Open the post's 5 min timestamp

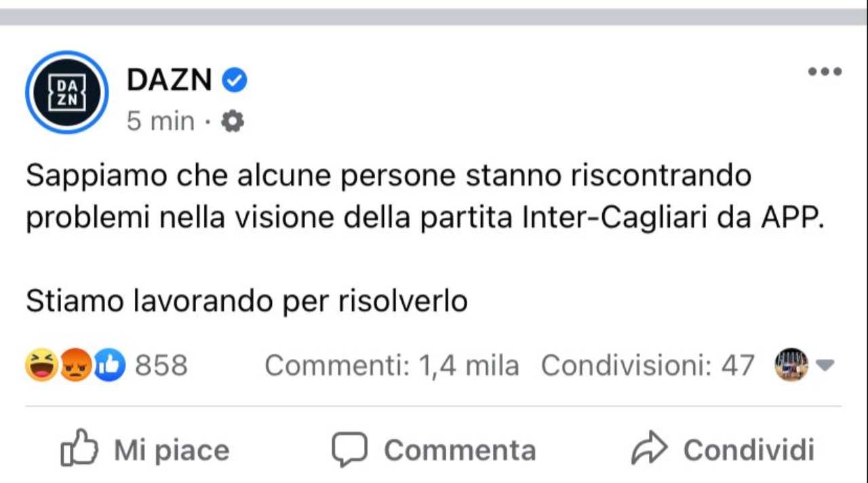pyautogui.click(x=161, y=121)
